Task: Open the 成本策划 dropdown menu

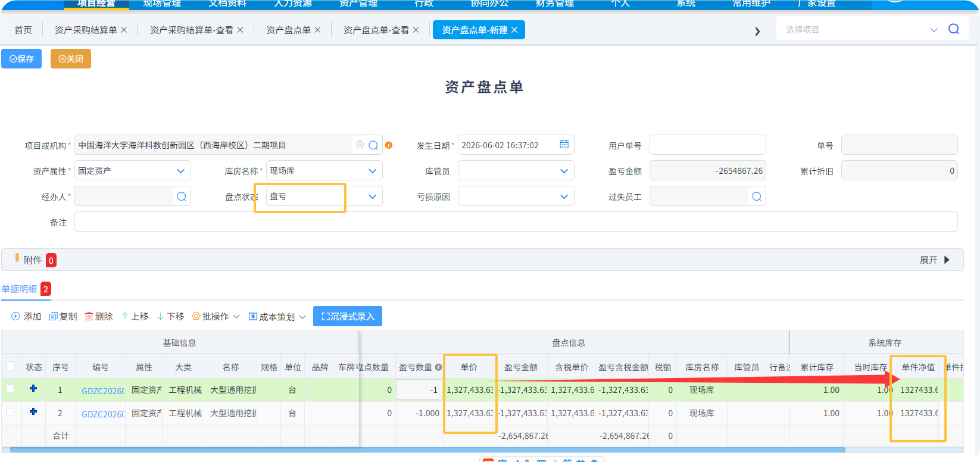Action: 277,317
